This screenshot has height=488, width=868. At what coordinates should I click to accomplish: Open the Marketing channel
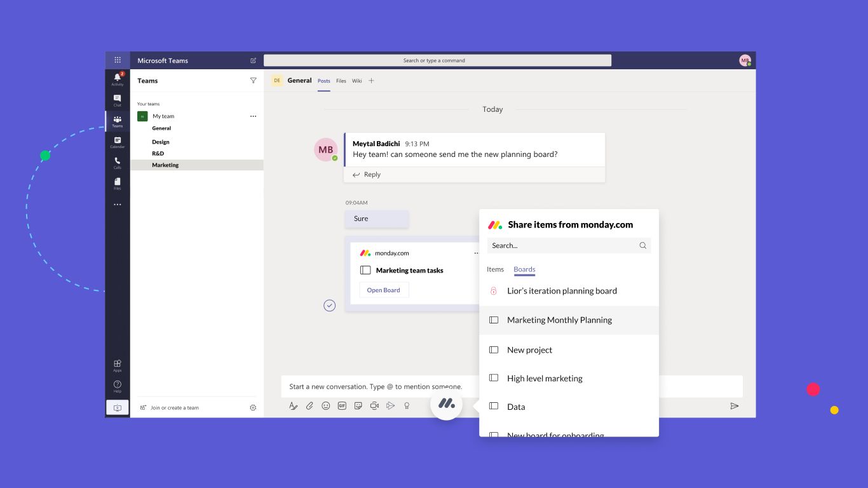pyautogui.click(x=196, y=165)
